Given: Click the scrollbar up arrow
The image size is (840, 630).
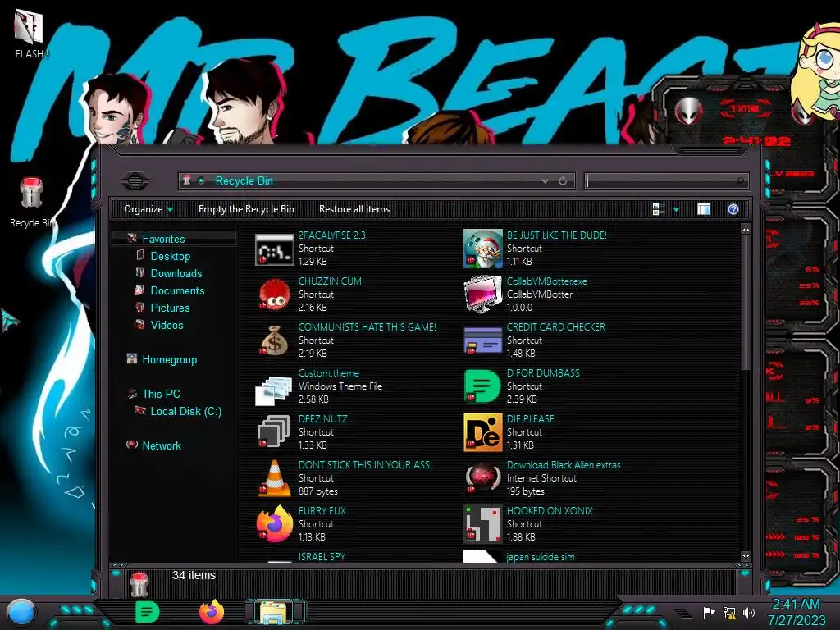Looking at the screenshot, I should pyautogui.click(x=745, y=230).
